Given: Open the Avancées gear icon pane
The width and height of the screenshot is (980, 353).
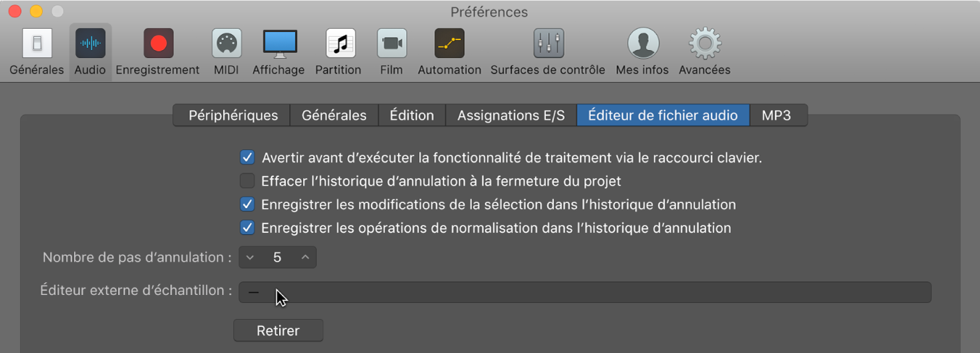Looking at the screenshot, I should [705, 44].
